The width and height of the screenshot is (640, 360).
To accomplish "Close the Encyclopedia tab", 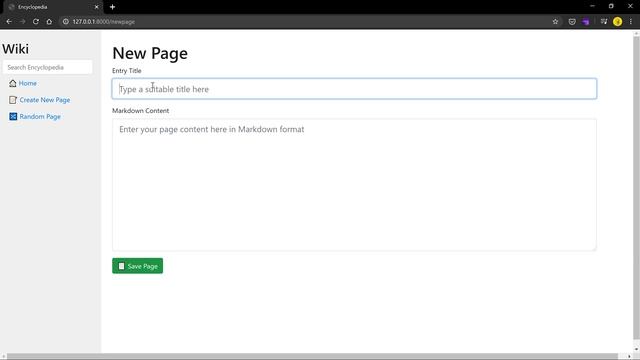I will tap(97, 7).
